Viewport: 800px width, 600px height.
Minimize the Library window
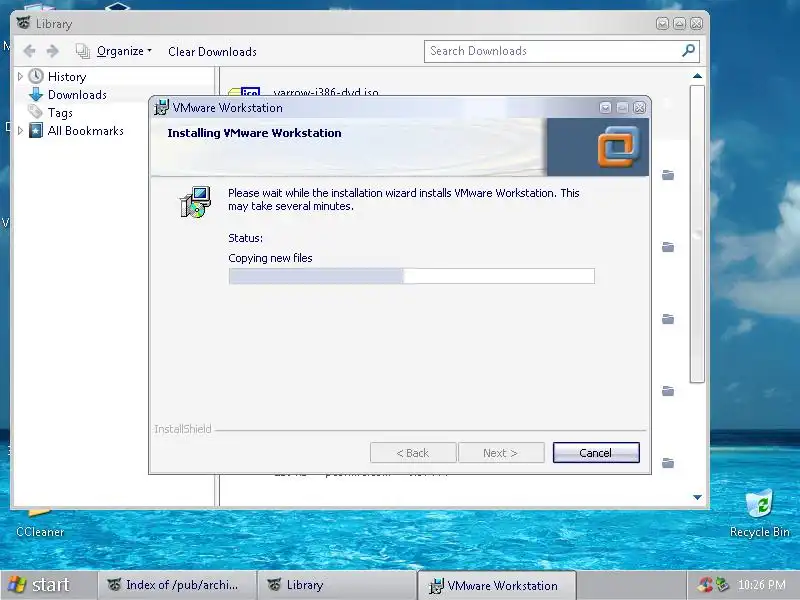click(x=663, y=23)
